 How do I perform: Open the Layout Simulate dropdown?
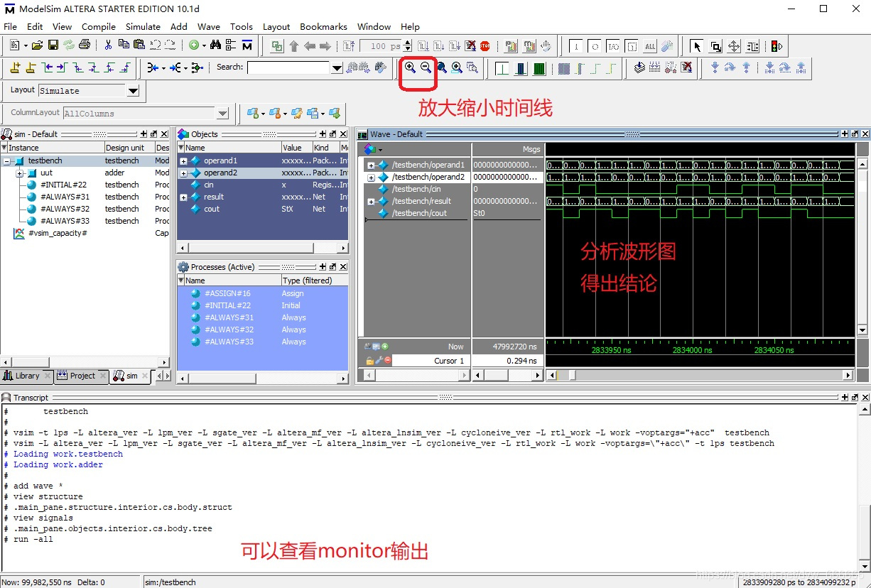(x=133, y=91)
